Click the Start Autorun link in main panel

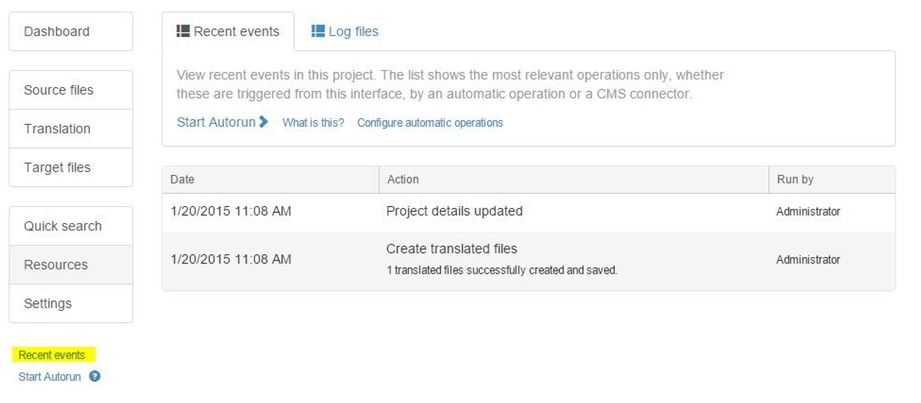coord(216,122)
